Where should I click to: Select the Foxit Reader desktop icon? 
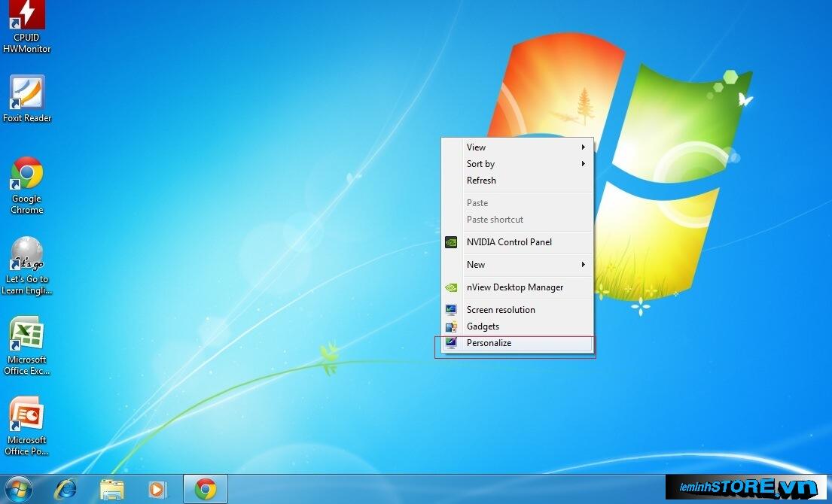click(27, 93)
